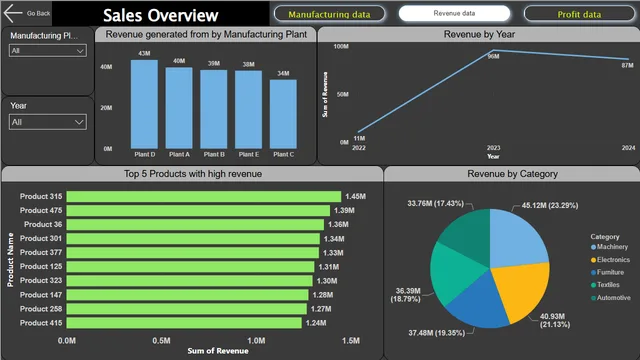Select the Product 301 bar
Image resolution: width=640 pixels, height=360 pixels.
[193, 238]
